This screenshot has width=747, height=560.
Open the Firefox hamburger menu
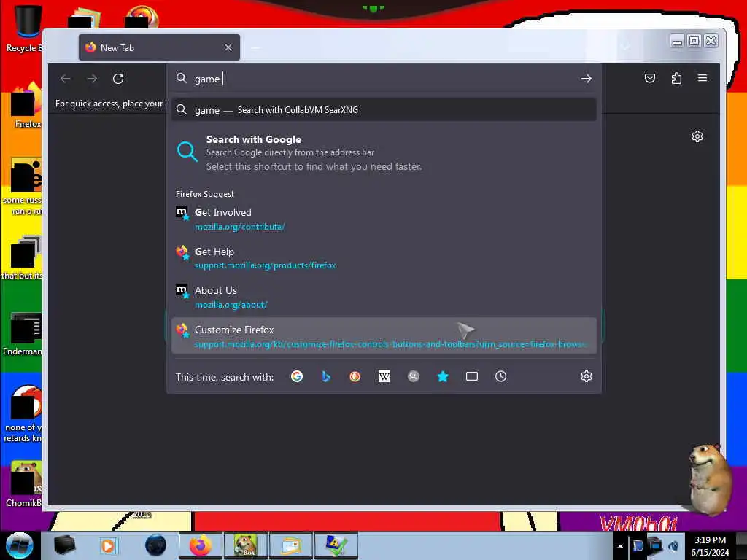[x=703, y=78]
